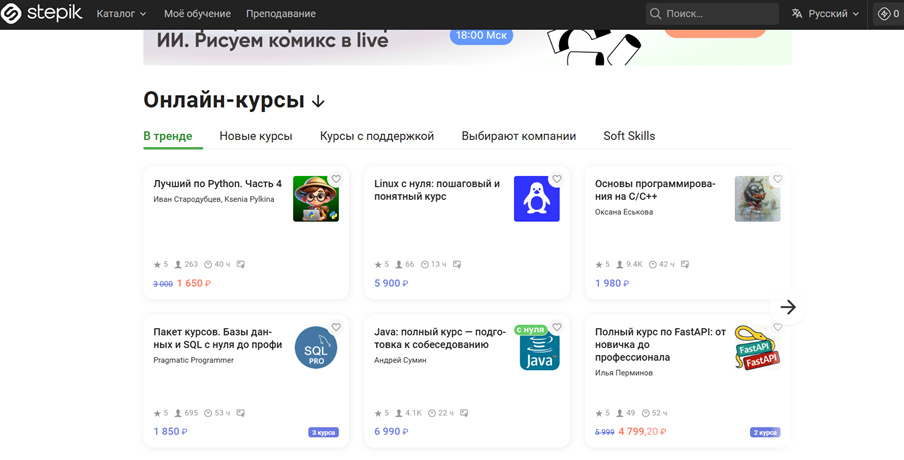The height and width of the screenshot is (460, 904).
Task: Open the C/C++ course thumbnail image
Action: point(758,199)
